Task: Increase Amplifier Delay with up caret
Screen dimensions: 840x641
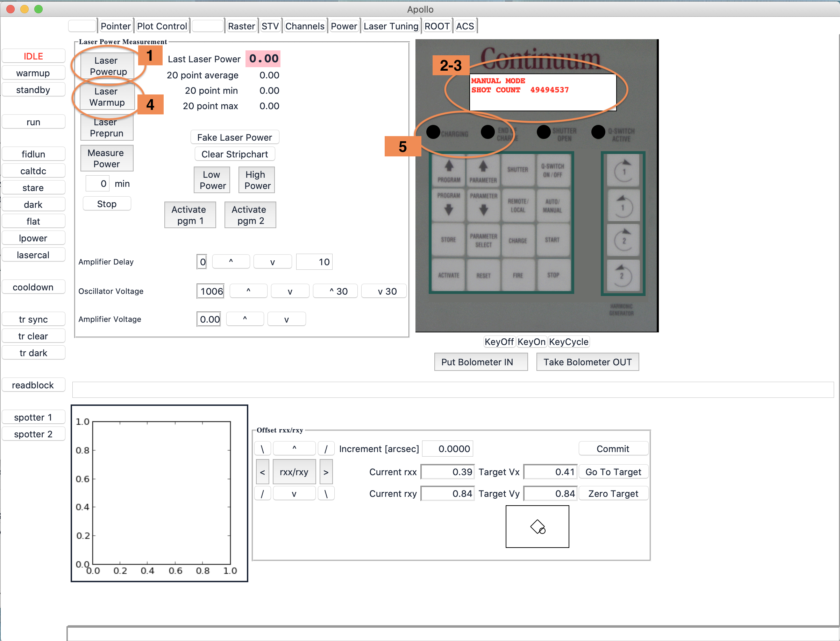Action: [231, 262]
